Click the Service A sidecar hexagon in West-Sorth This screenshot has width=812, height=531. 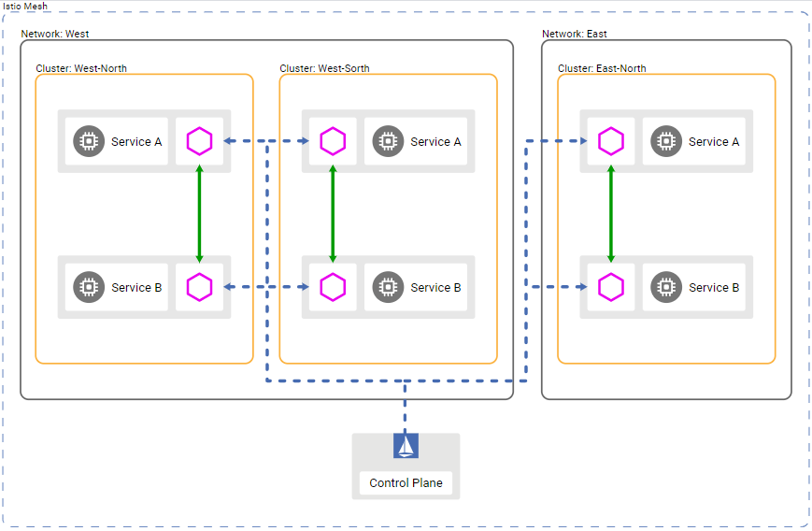coord(333,141)
